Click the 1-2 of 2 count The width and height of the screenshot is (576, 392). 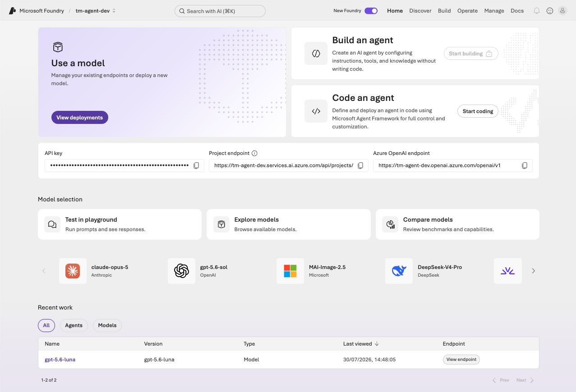pyautogui.click(x=49, y=380)
